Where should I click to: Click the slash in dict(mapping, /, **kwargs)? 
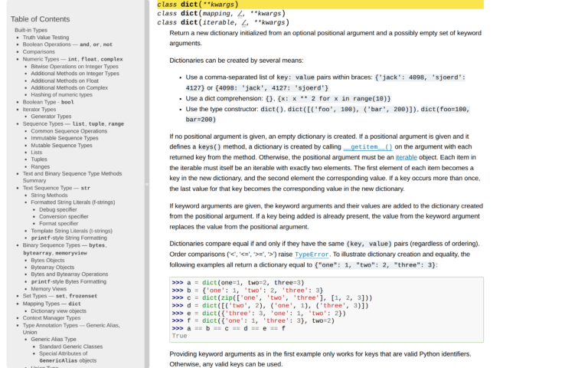(240, 14)
